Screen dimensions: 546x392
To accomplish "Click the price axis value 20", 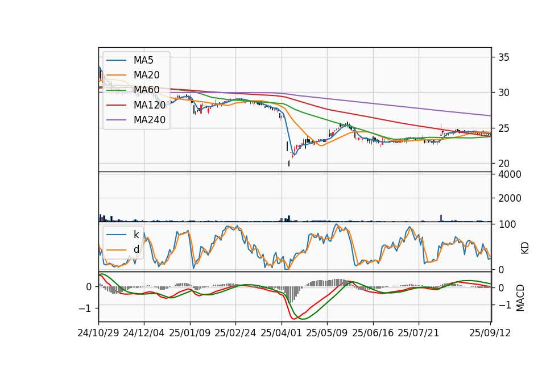I will coord(504,164).
